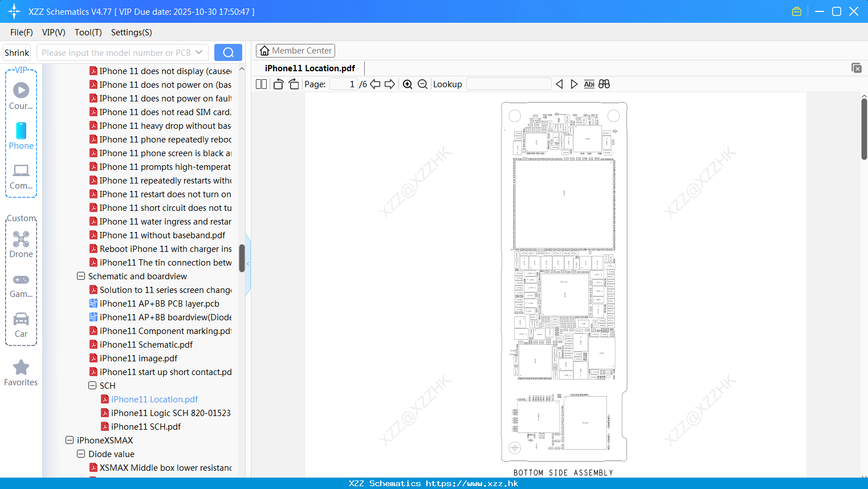Image resolution: width=868 pixels, height=489 pixels.
Task: Rotate page clockwise icon
Action: pos(294,84)
